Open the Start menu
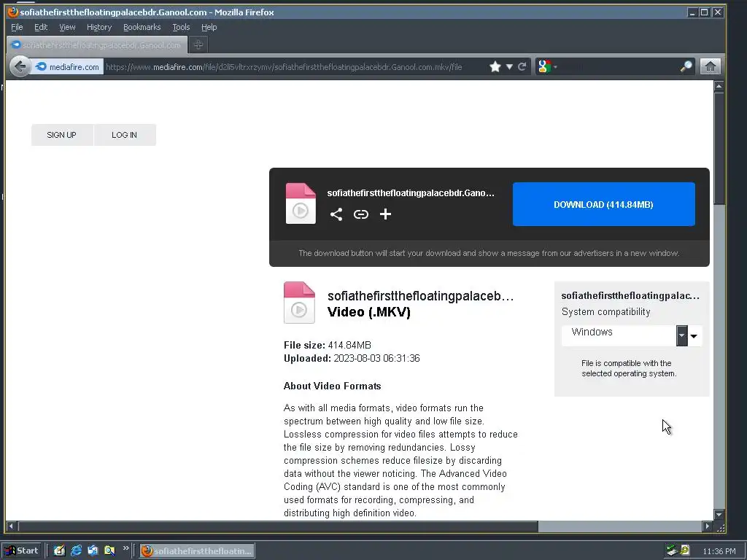747x560 pixels. click(21, 551)
